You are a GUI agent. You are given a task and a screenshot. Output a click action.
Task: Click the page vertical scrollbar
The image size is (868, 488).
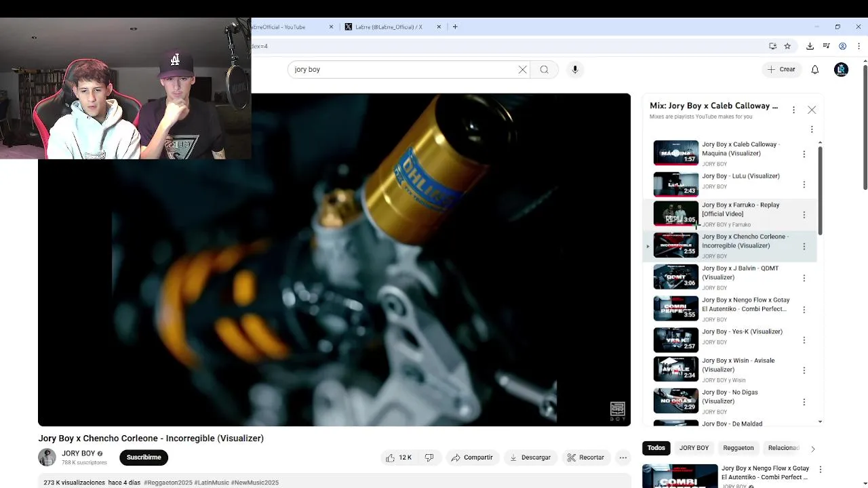(x=865, y=127)
